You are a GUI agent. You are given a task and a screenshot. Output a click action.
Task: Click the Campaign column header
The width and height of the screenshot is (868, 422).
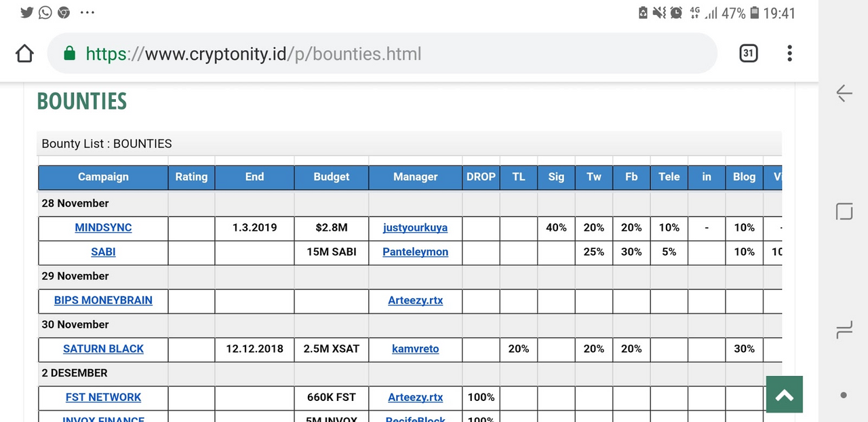click(x=103, y=177)
